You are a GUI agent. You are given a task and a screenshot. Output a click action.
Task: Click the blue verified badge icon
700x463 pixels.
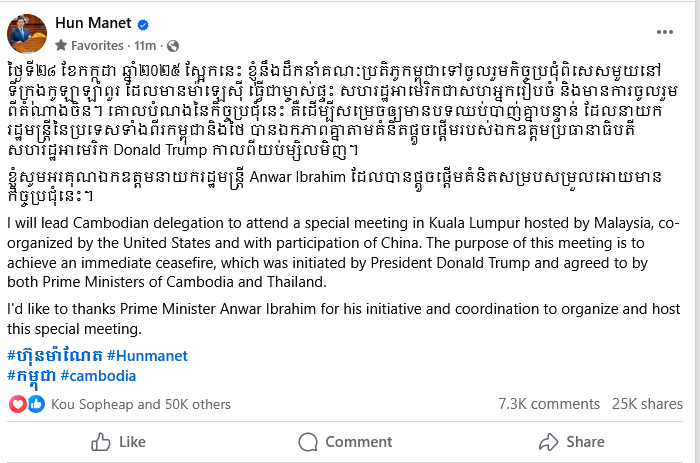pos(141,24)
